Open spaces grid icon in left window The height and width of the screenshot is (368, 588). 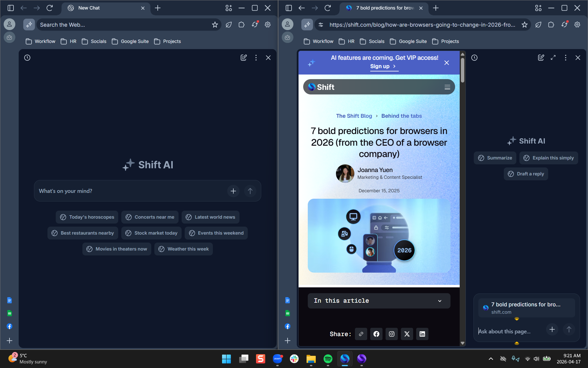[x=229, y=8]
